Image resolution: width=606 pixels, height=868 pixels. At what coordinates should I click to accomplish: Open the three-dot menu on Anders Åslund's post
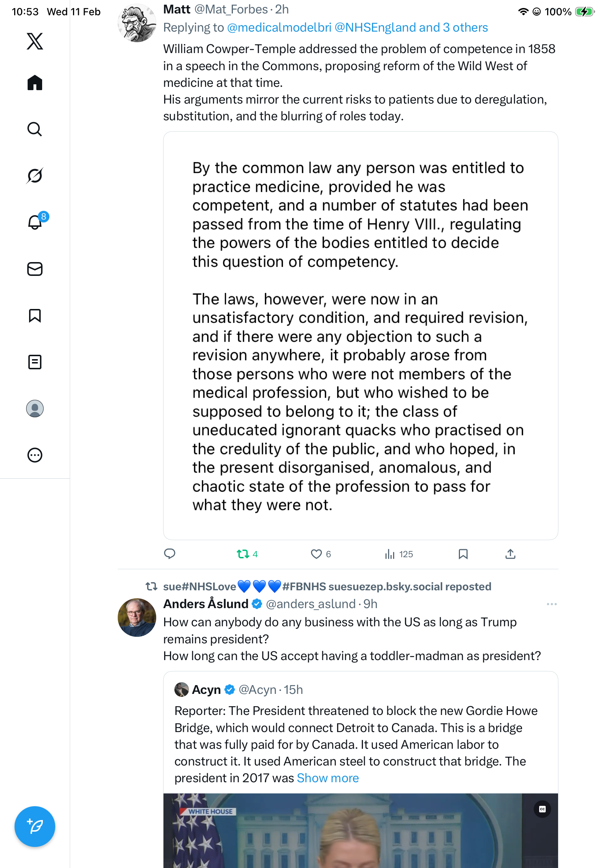[552, 604]
